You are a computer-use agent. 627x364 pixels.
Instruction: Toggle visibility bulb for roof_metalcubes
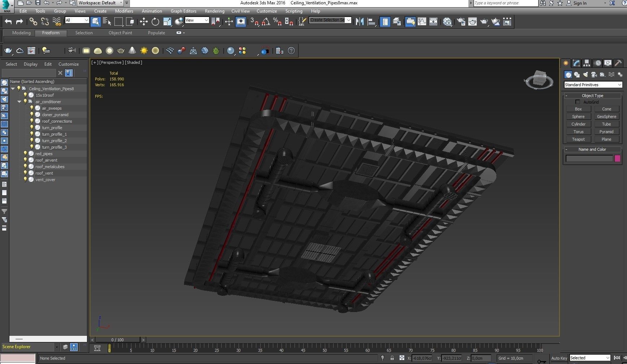[25, 167]
